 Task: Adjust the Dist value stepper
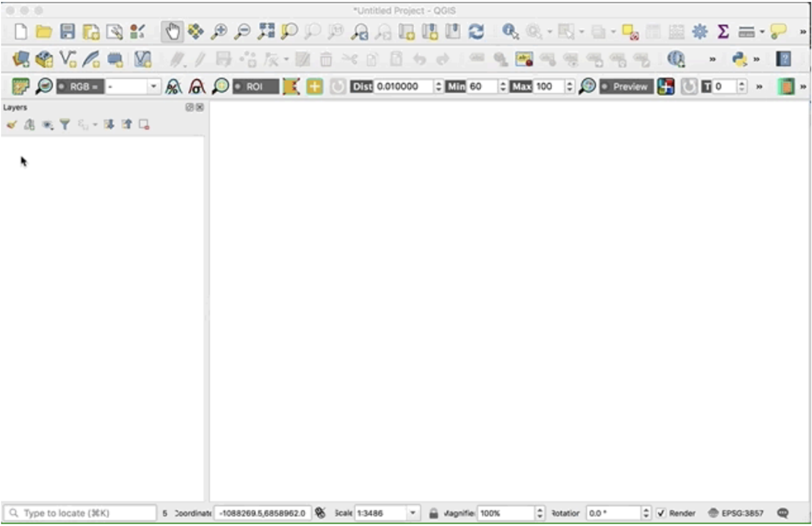pyautogui.click(x=438, y=87)
